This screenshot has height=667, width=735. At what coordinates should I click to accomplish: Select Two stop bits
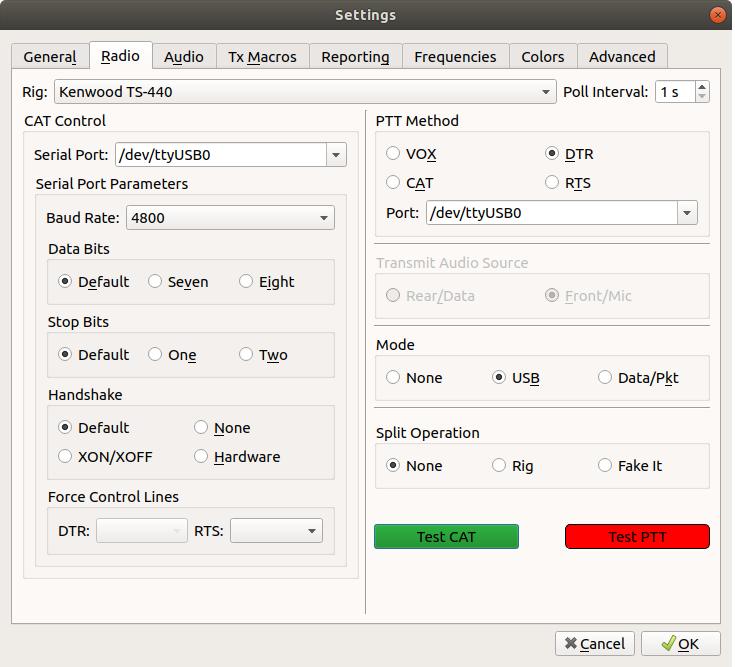[246, 355]
